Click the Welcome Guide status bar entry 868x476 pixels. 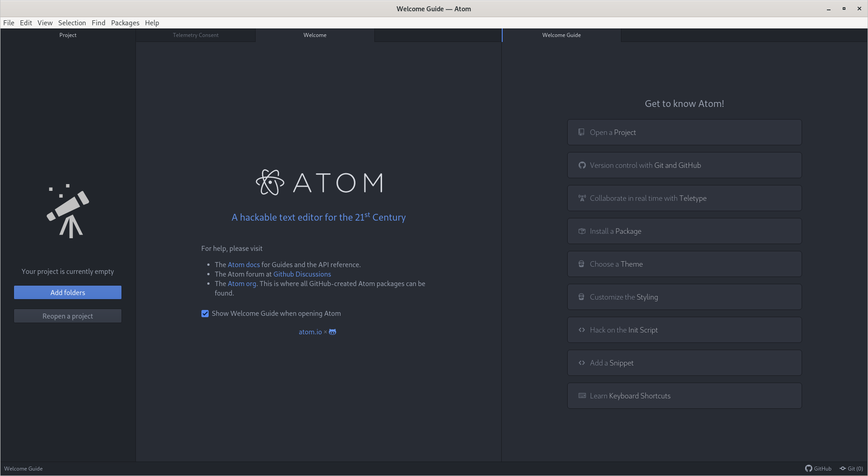click(23, 468)
